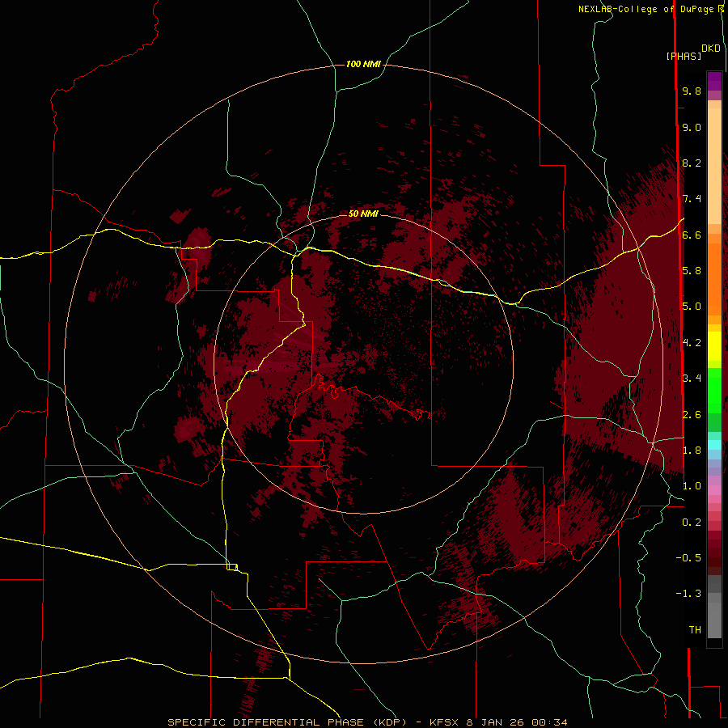
Task: Click the 5.8 scale value
Action: [692, 271]
